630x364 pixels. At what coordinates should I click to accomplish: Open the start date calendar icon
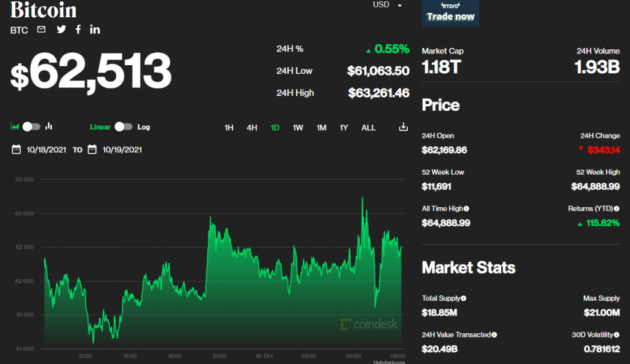click(x=16, y=149)
